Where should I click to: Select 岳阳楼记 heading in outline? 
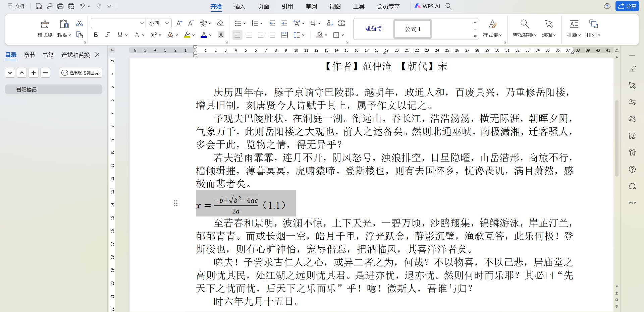[x=54, y=89]
